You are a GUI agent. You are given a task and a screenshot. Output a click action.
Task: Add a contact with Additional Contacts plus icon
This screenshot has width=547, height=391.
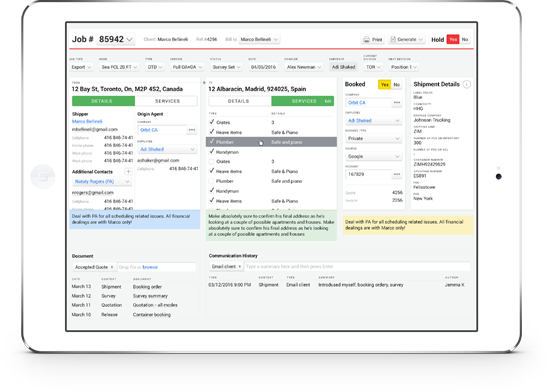tap(128, 171)
